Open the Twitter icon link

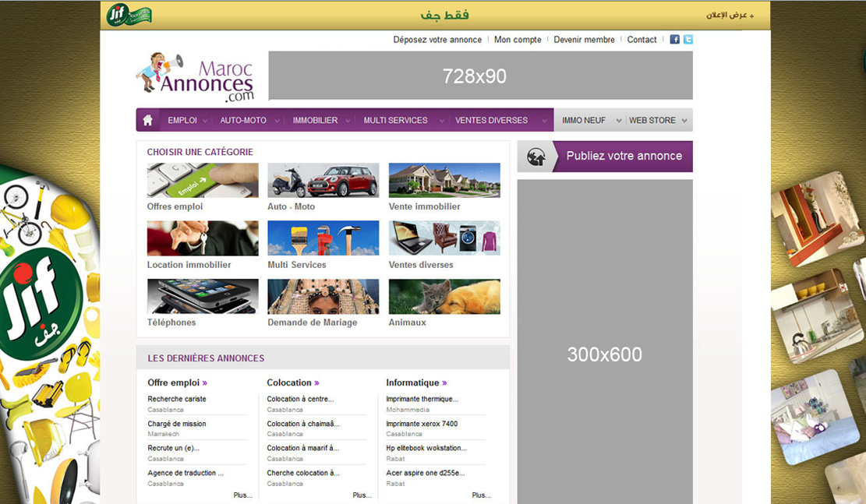[687, 40]
